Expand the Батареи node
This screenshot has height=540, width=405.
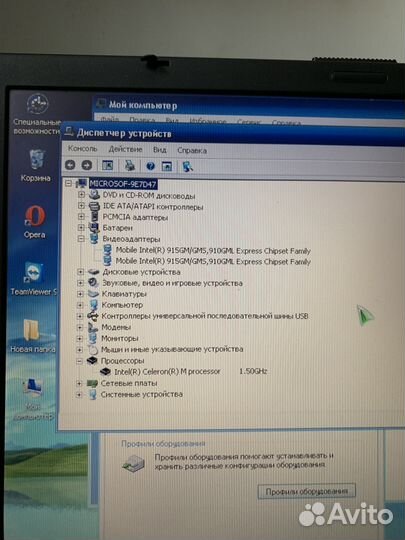click(81, 227)
